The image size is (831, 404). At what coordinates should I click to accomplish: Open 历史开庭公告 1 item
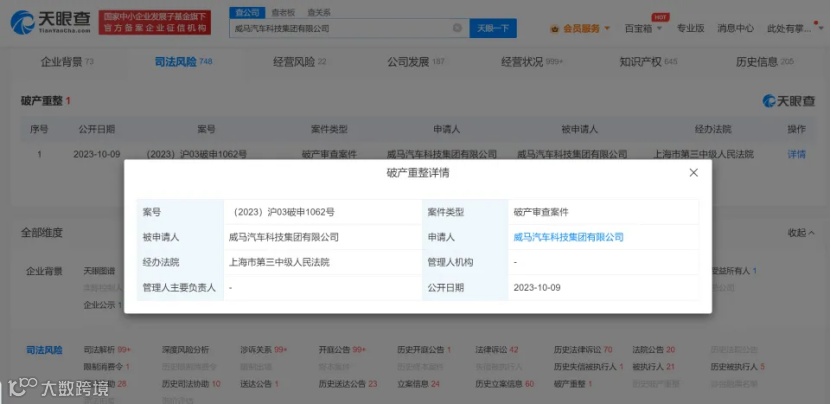point(423,350)
